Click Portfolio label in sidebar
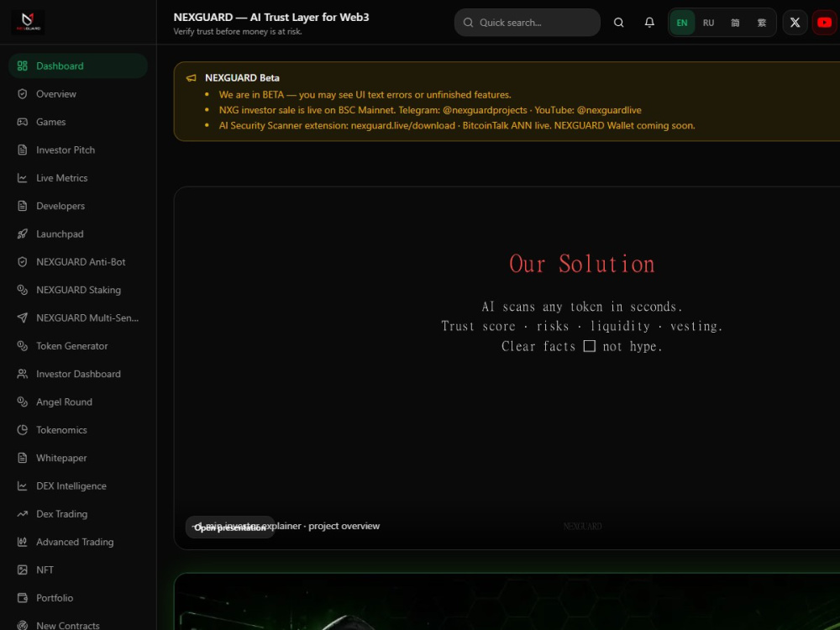Screen dimensions: 840x630 [55, 598]
